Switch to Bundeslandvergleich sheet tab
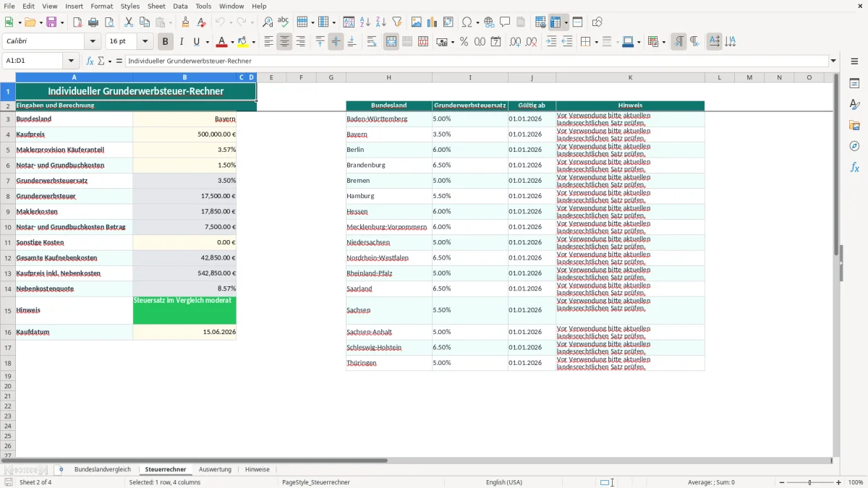 [103, 469]
